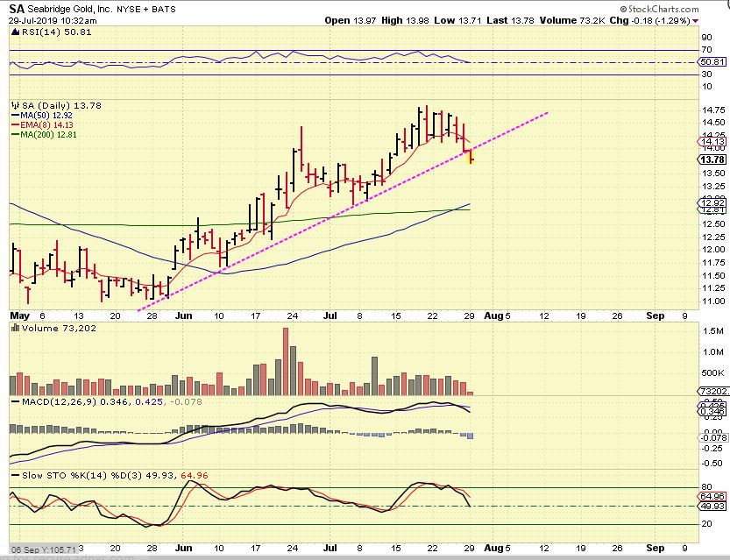This screenshot has width=730, height=560.
Task: Click the 90 level on the RSI axis
Action: 706,38
